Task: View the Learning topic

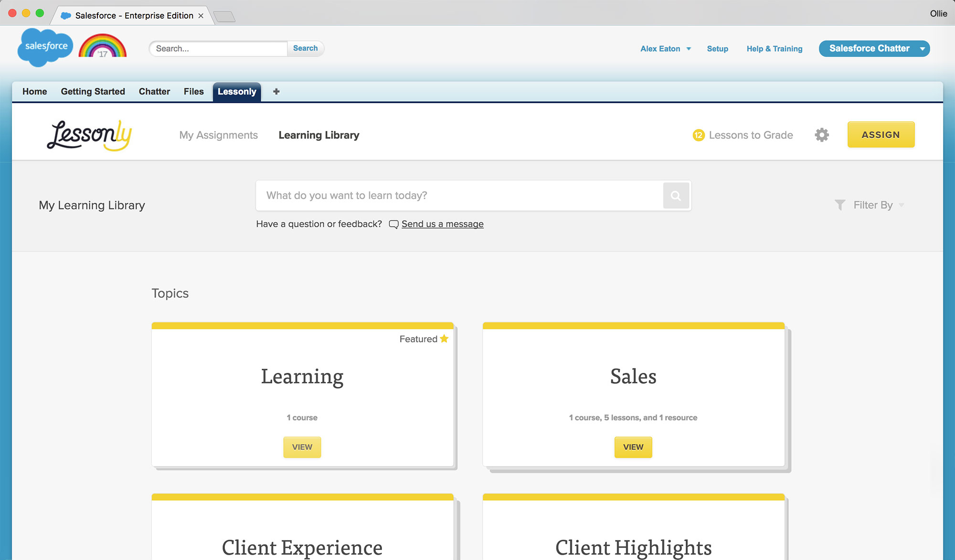Action: click(x=302, y=447)
